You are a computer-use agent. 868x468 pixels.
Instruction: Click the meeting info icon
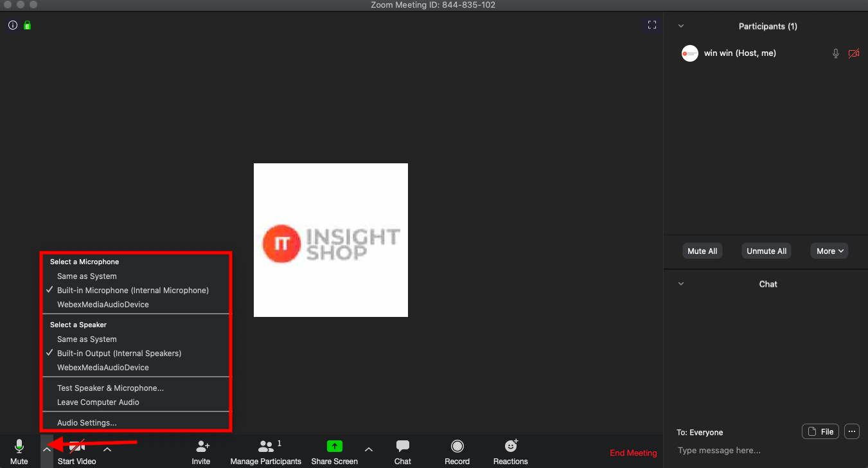click(x=13, y=25)
